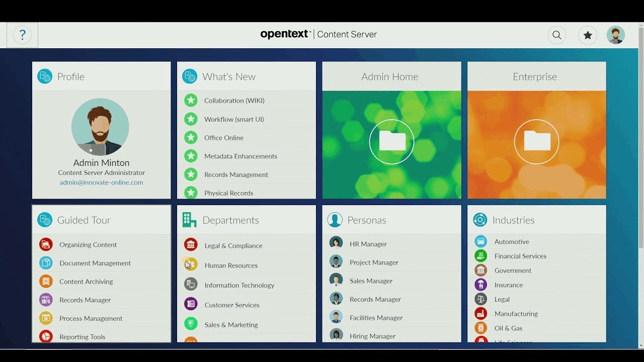Click the Government industry icon
Viewport: 644px width, 362px height.
click(x=481, y=270)
